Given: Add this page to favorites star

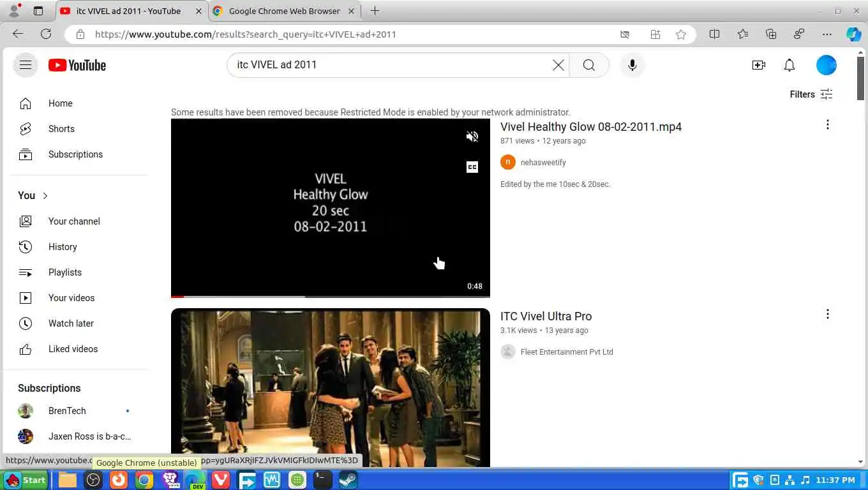Looking at the screenshot, I should [681, 34].
